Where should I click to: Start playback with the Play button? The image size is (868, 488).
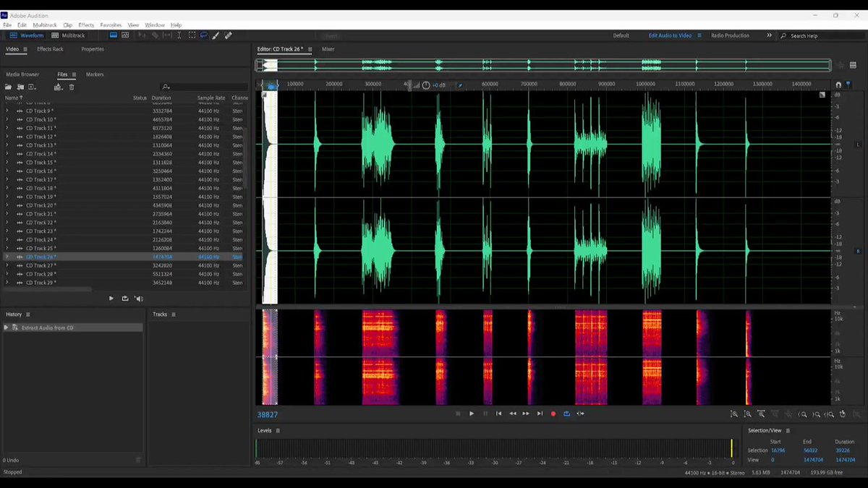pos(472,414)
